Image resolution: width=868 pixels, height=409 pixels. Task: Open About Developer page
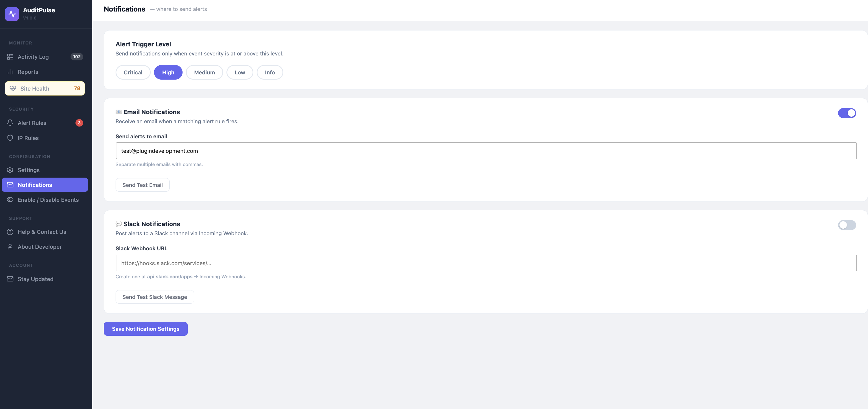45,246
